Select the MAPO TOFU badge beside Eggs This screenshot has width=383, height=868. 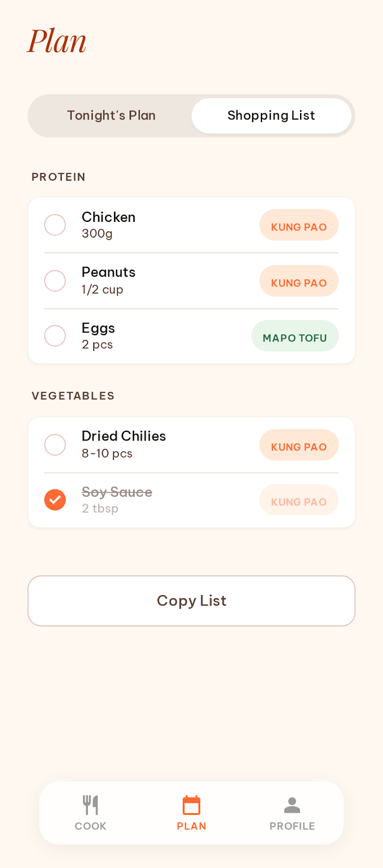point(295,336)
